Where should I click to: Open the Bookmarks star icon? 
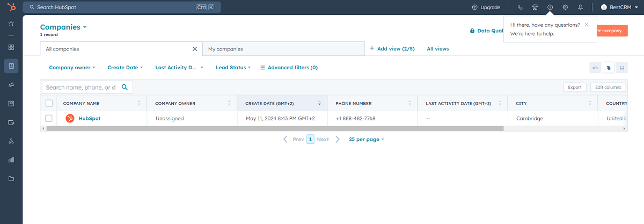point(11,24)
